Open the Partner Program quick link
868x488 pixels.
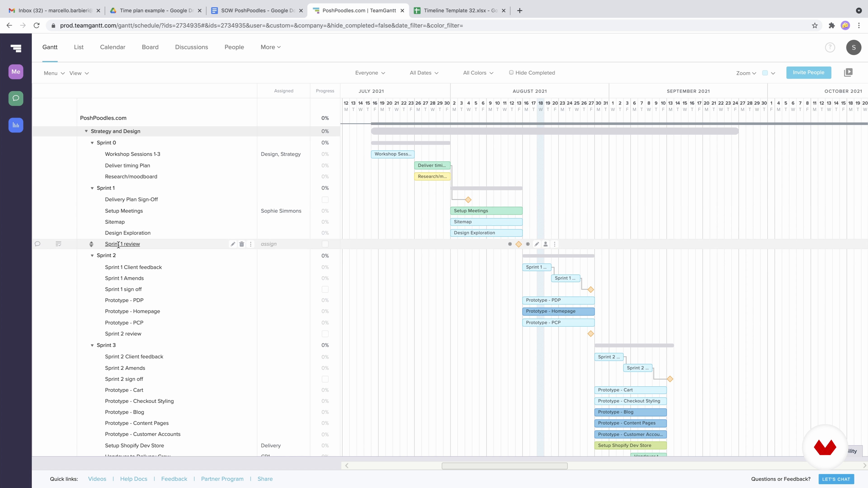click(222, 479)
